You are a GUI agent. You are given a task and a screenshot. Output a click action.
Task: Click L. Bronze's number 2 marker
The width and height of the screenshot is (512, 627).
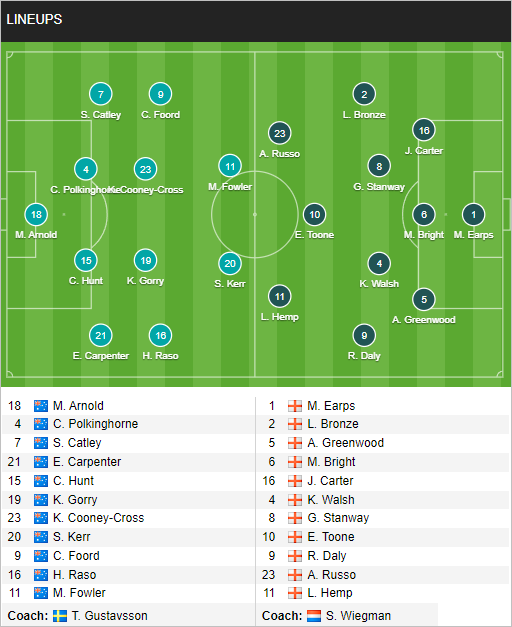[364, 94]
